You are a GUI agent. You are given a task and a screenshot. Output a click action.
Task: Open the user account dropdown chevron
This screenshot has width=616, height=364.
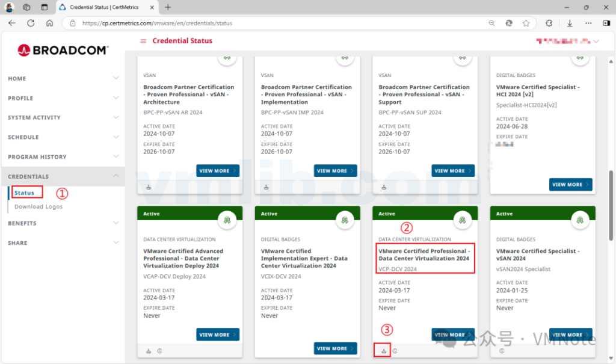596,42
